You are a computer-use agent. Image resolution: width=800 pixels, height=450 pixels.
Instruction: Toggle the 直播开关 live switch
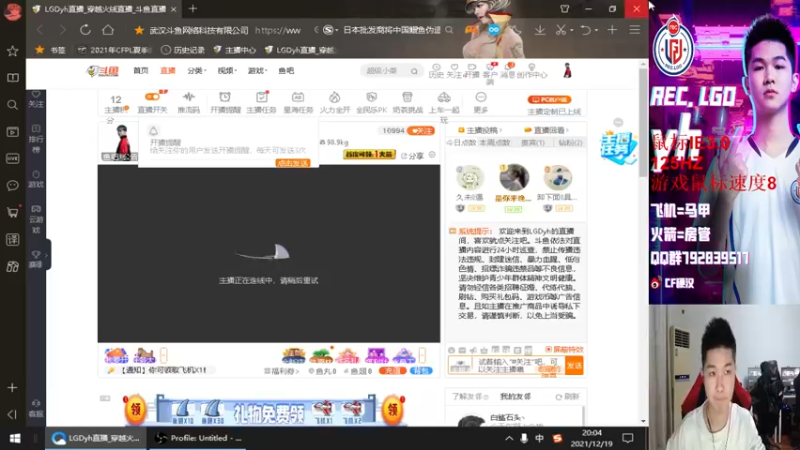(152, 96)
